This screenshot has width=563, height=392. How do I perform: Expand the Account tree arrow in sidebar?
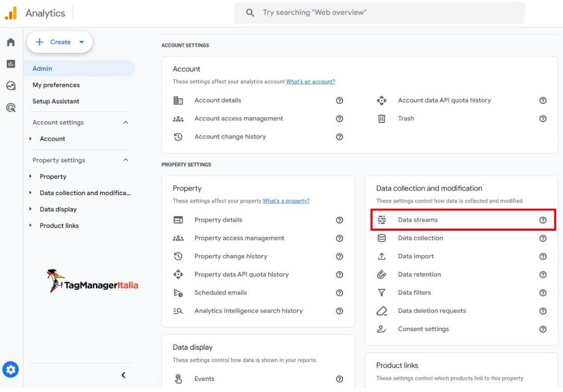[30, 139]
